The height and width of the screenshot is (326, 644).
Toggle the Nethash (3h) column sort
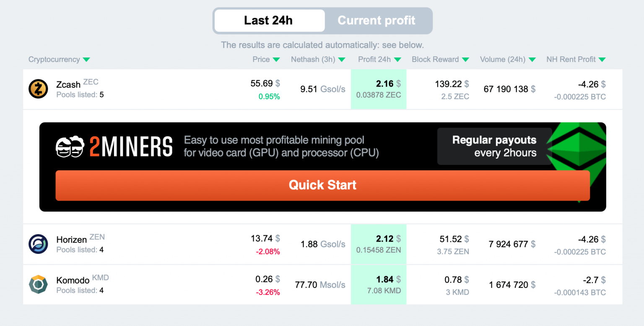pyautogui.click(x=342, y=60)
